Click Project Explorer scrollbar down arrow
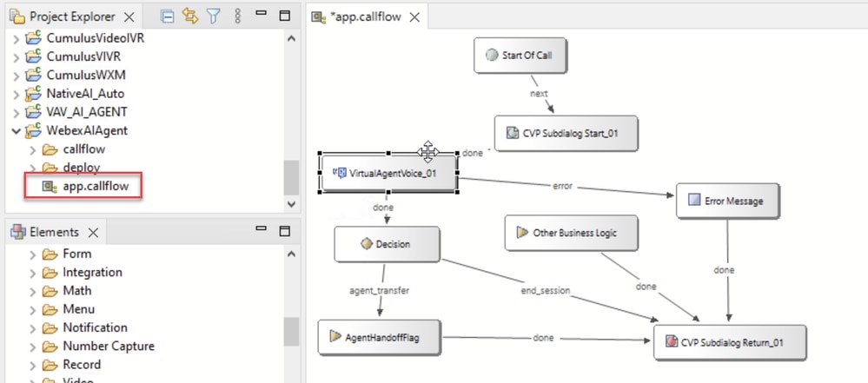The width and height of the screenshot is (868, 383). (292, 204)
